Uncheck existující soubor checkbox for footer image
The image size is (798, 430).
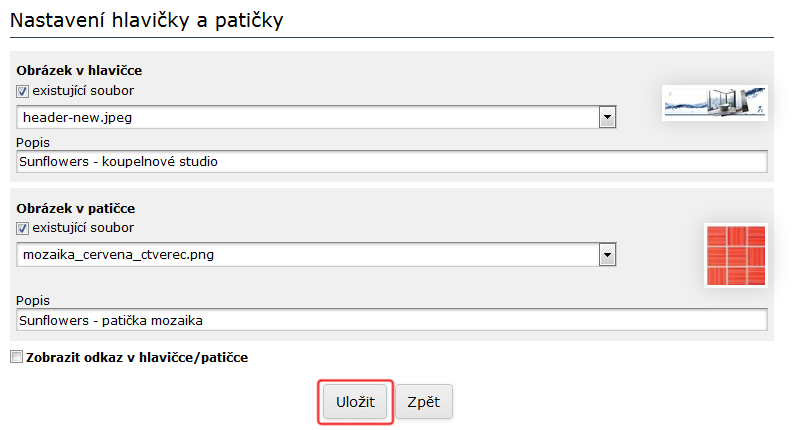tap(23, 229)
